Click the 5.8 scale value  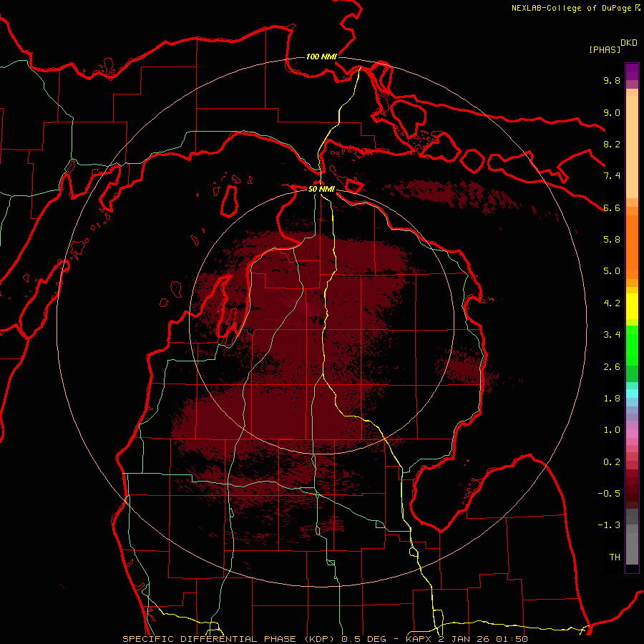pos(612,240)
